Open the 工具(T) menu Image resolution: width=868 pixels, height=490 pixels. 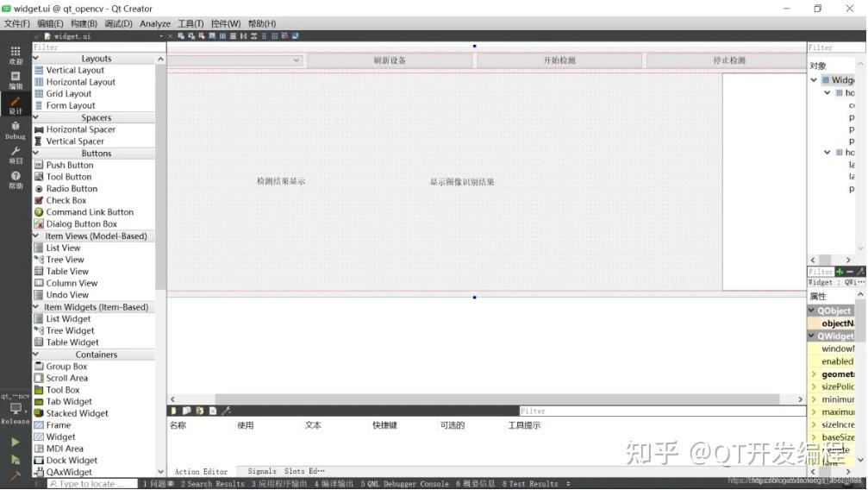[x=190, y=23]
